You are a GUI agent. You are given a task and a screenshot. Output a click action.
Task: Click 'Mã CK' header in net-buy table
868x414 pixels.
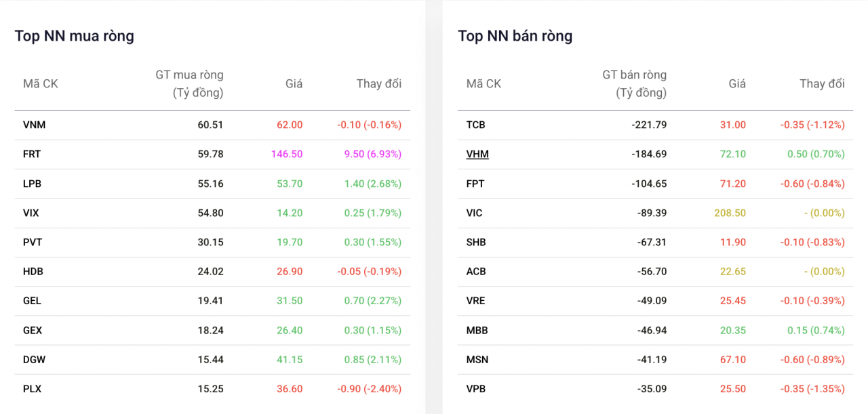(x=41, y=83)
